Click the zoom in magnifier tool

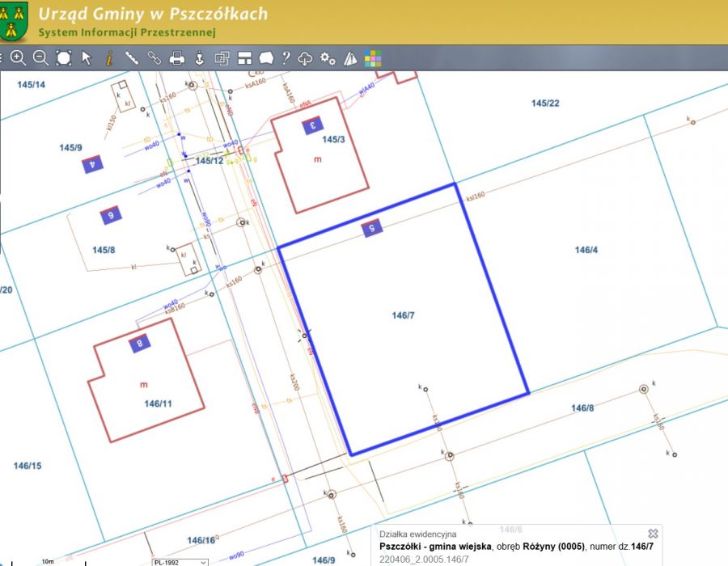[x=18, y=58]
